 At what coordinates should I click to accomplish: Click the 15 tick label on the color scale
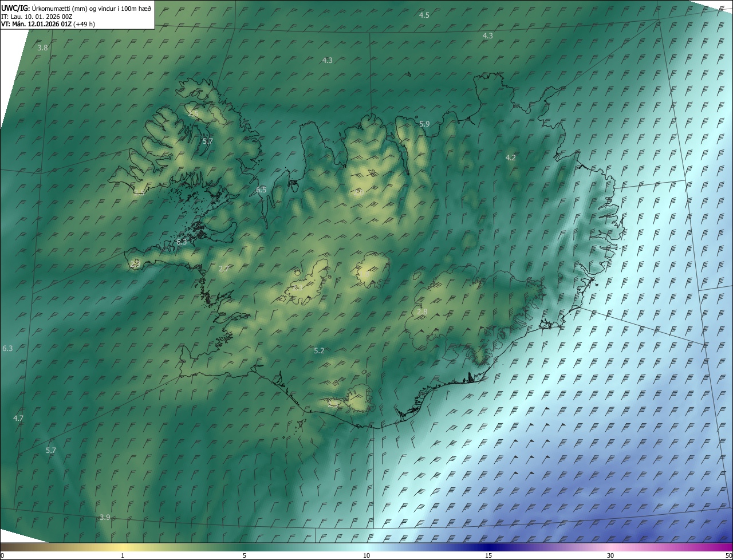[x=488, y=555]
